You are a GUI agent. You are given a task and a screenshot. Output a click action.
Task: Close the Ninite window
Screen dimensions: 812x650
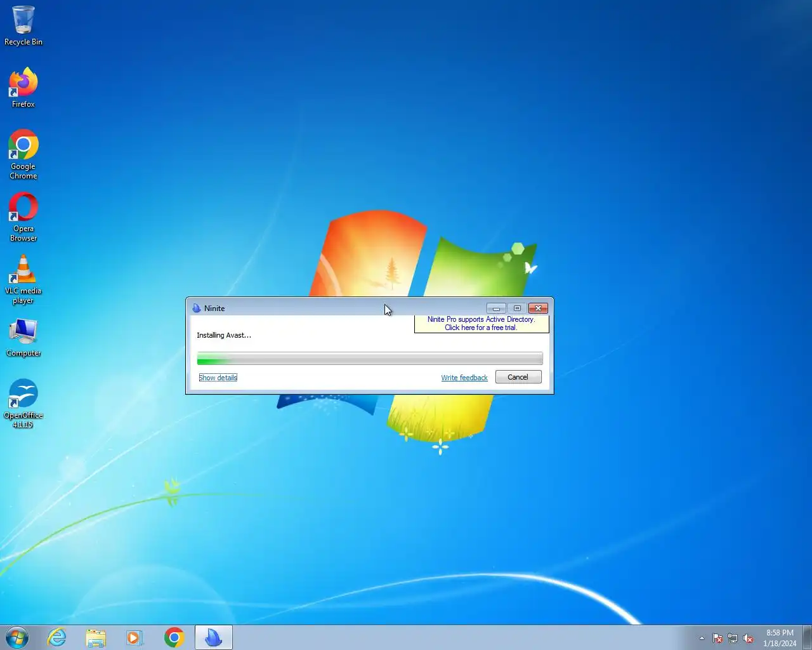[x=538, y=308]
